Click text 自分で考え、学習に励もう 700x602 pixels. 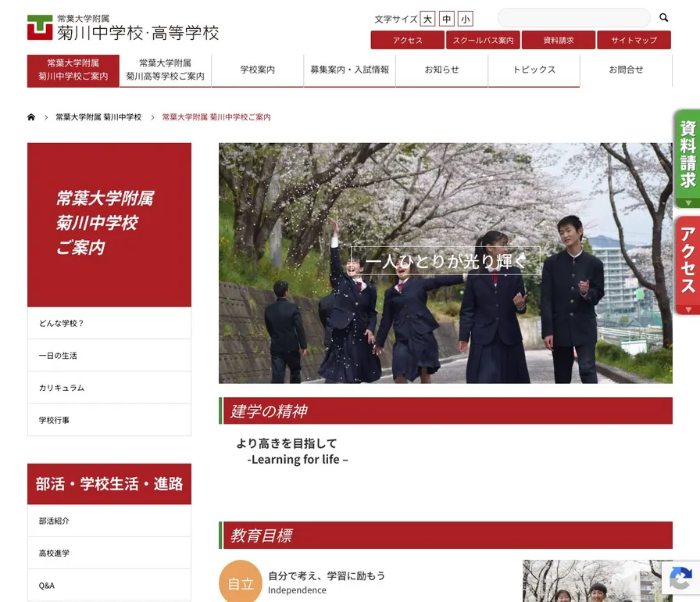(x=327, y=575)
